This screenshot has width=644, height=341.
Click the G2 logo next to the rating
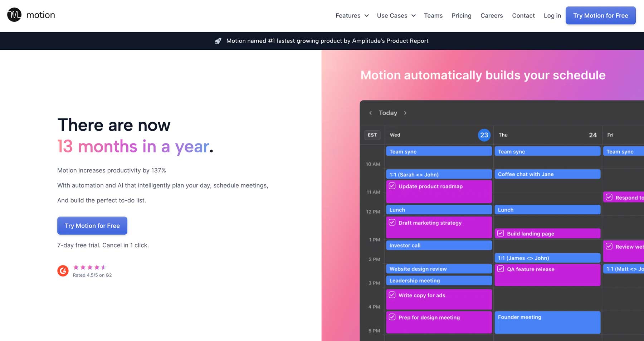click(x=63, y=271)
